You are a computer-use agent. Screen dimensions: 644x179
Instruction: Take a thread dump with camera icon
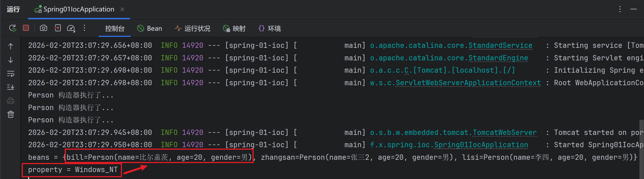(44, 28)
